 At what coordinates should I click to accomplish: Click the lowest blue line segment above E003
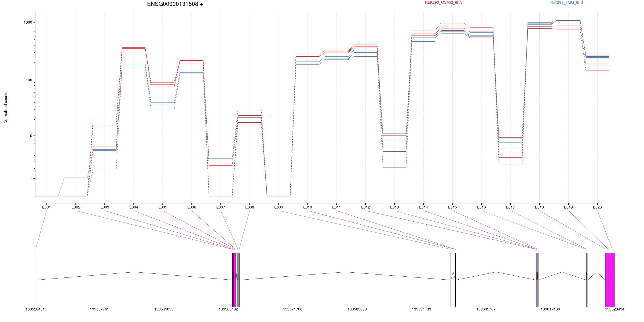click(x=105, y=169)
